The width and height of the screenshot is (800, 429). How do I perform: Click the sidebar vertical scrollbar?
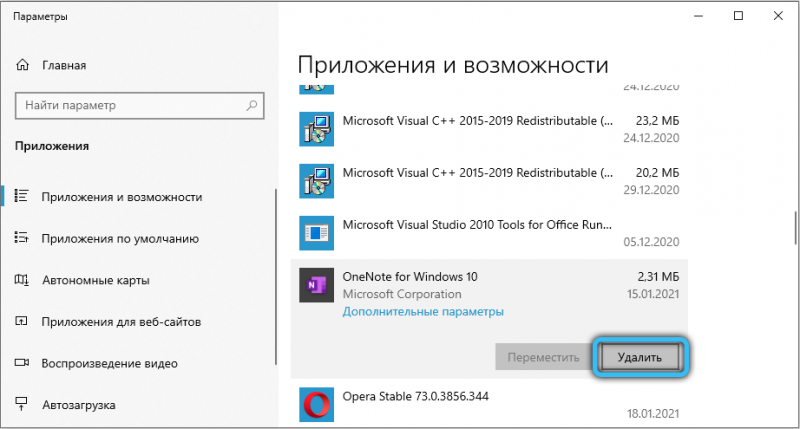click(x=276, y=277)
